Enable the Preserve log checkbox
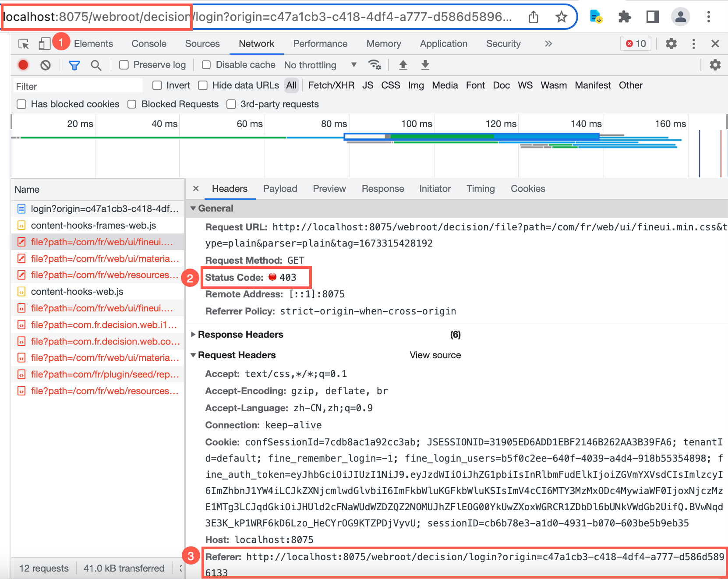This screenshot has width=728, height=579. [x=124, y=64]
